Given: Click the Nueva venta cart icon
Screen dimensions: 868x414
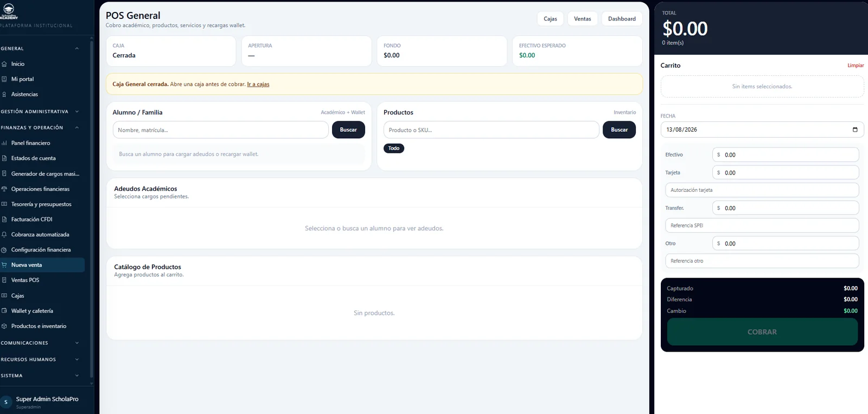Looking at the screenshot, I should [4, 265].
